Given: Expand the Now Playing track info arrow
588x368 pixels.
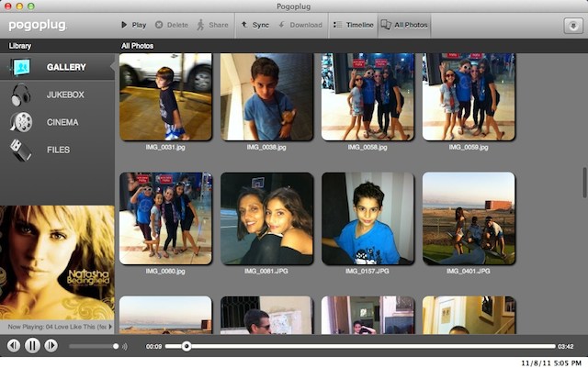Looking at the screenshot, I should coord(110,326).
